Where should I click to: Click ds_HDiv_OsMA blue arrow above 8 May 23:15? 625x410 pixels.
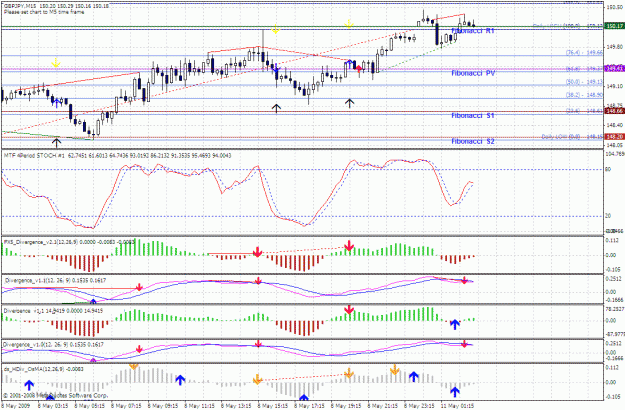point(414,376)
